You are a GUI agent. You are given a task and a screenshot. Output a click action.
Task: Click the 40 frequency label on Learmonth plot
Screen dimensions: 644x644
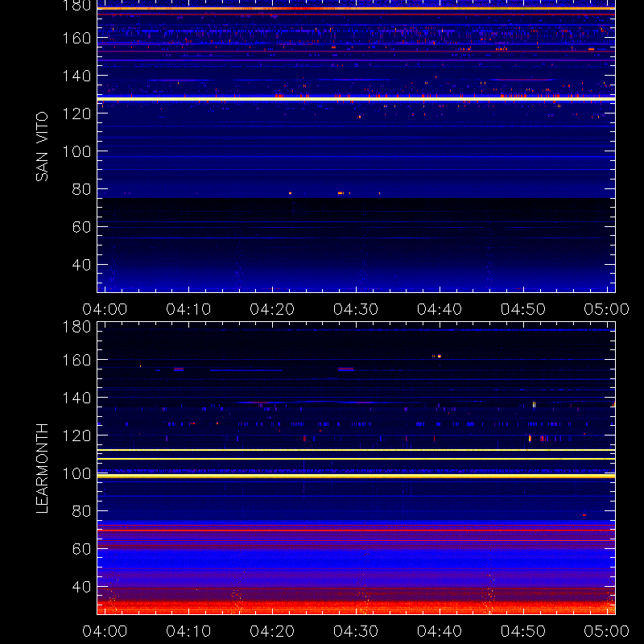point(81,587)
